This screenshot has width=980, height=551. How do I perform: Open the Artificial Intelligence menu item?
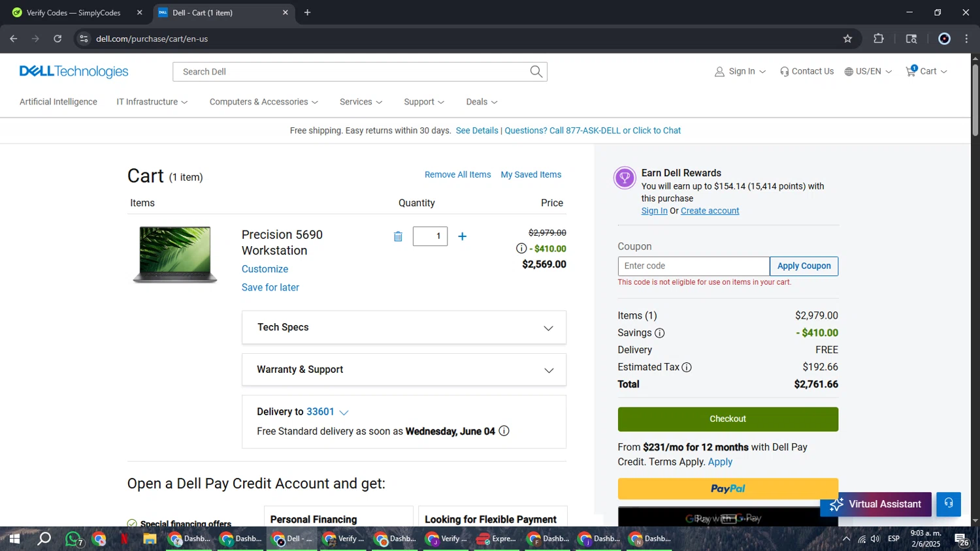[58, 102]
